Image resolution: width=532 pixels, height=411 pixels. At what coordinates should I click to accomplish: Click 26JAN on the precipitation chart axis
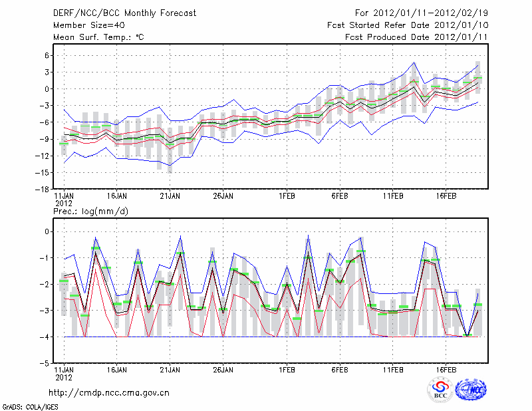point(223,368)
